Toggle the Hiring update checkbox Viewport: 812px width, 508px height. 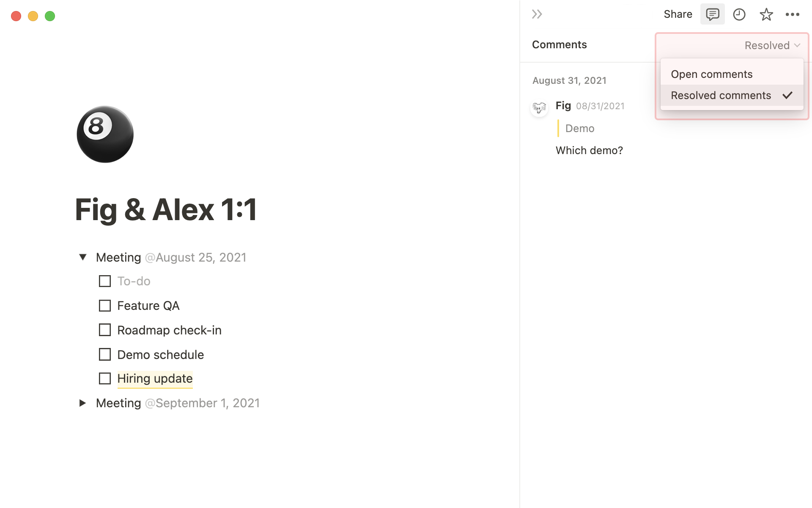pos(104,378)
